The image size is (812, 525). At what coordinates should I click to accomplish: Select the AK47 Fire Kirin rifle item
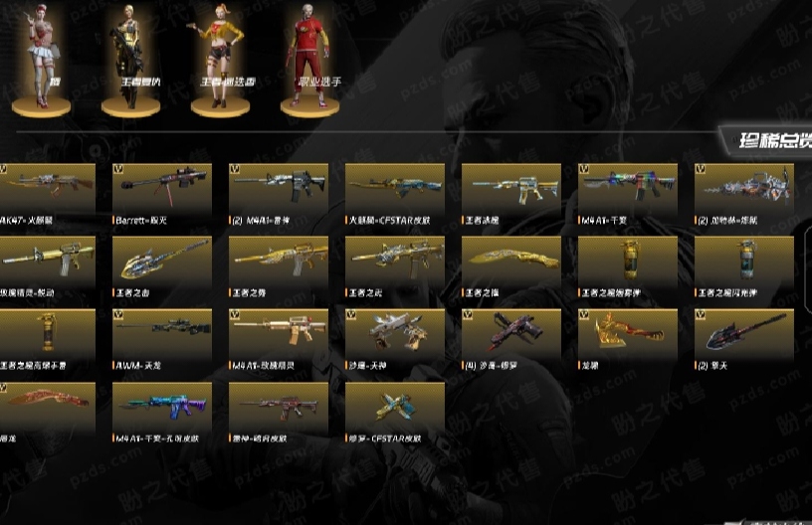[x=47, y=194]
